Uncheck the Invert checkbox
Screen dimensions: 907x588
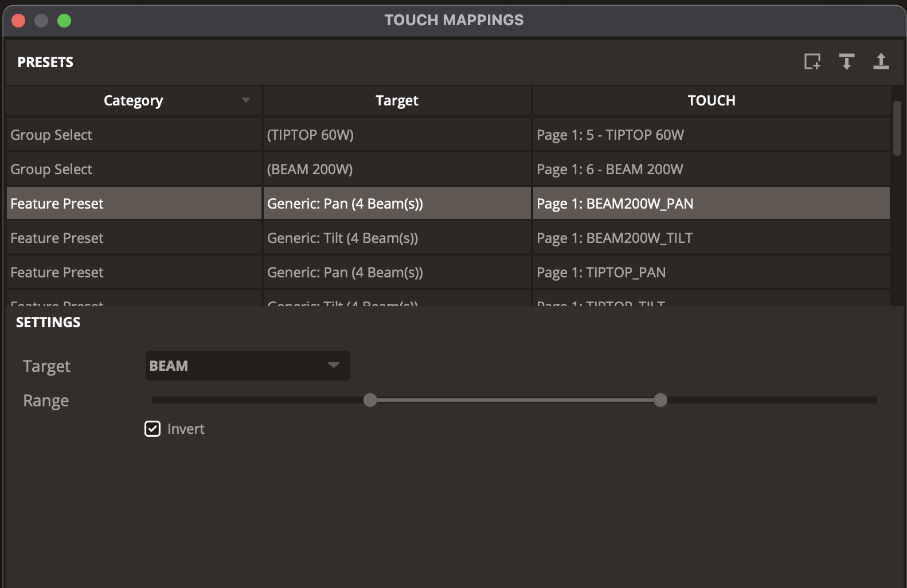[153, 429]
